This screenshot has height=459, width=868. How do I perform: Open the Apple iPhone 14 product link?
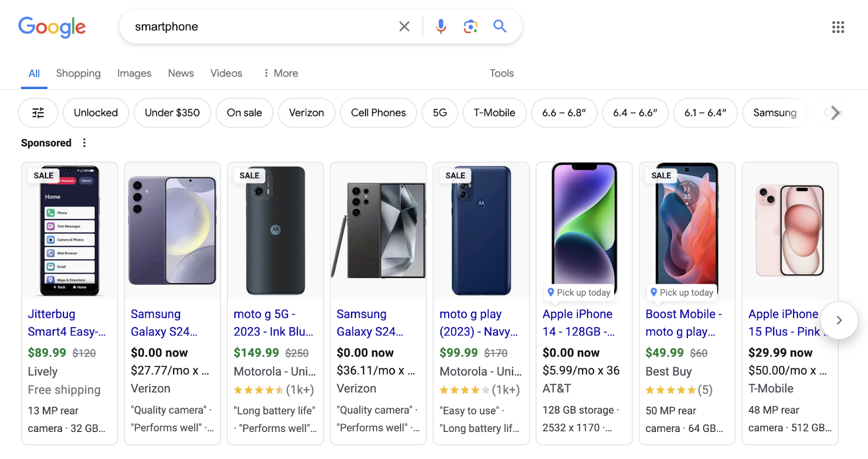(577, 322)
